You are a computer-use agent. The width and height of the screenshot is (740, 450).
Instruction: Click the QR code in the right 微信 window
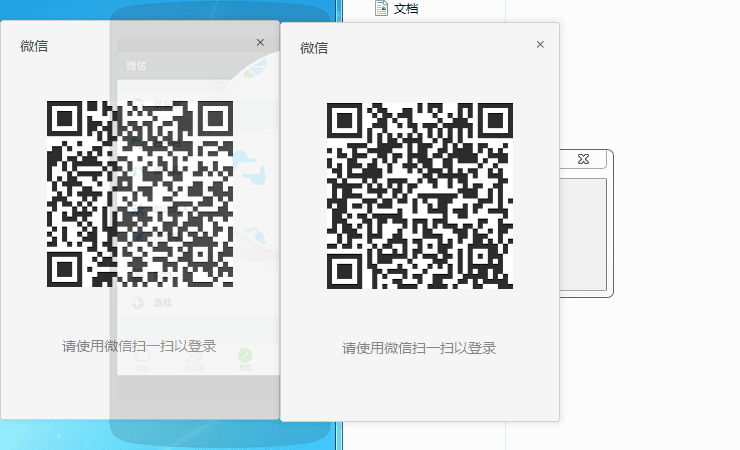click(420, 196)
